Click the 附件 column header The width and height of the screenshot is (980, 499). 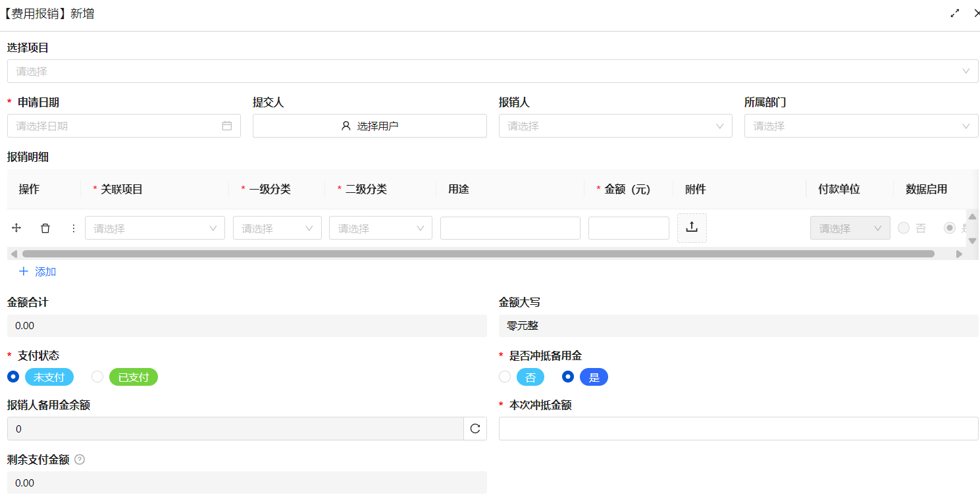[x=696, y=189]
